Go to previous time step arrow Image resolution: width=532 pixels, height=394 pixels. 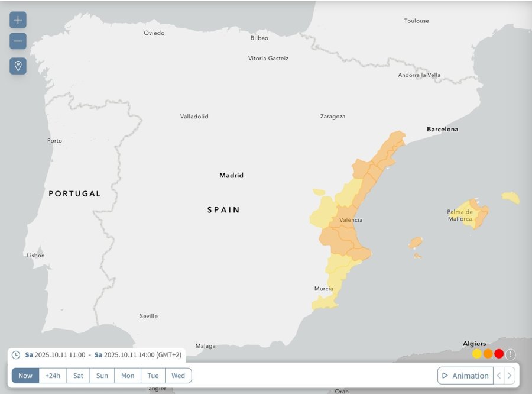(x=499, y=376)
